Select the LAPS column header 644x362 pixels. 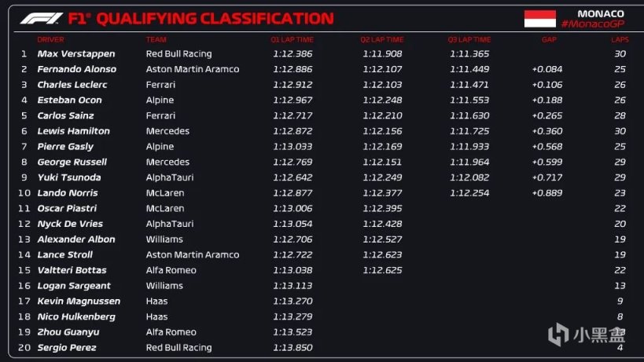[x=620, y=39]
